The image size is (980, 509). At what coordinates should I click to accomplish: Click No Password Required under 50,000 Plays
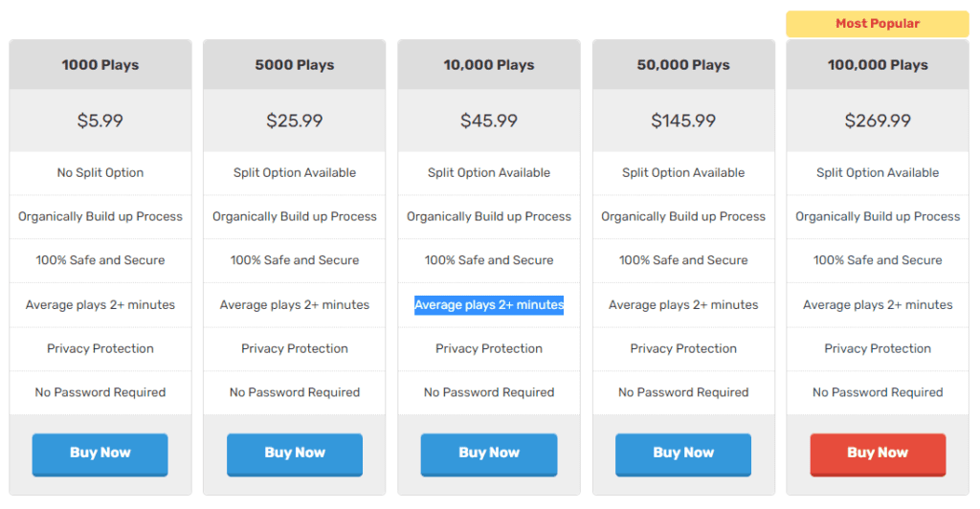coord(683,392)
